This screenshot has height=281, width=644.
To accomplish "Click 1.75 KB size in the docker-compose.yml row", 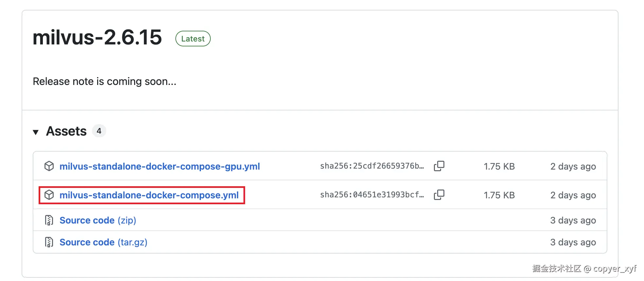I will click(x=499, y=195).
